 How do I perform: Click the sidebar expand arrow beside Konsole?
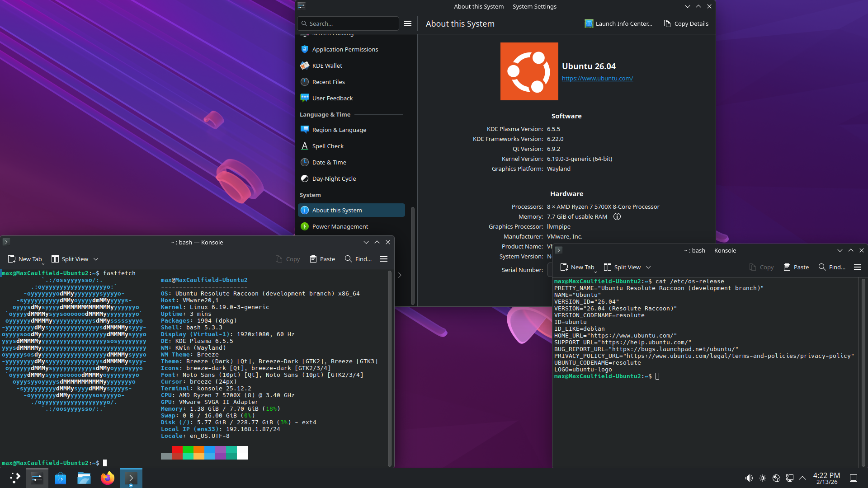point(400,275)
